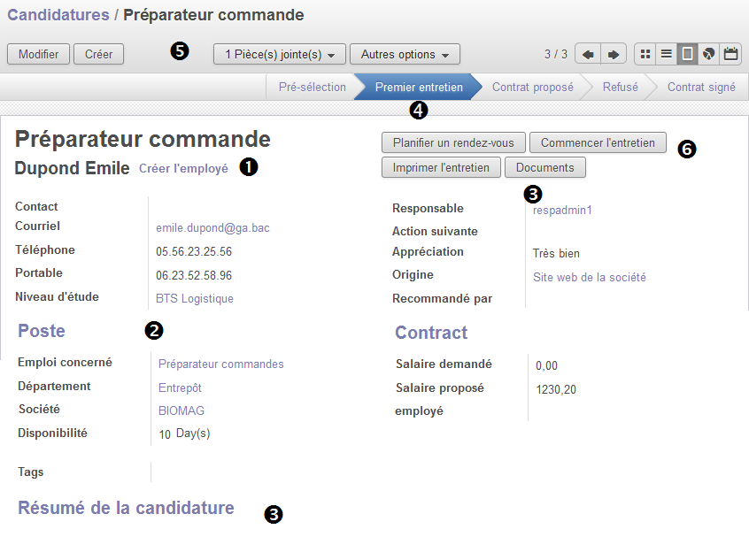Go to previous record arrow

(x=588, y=54)
